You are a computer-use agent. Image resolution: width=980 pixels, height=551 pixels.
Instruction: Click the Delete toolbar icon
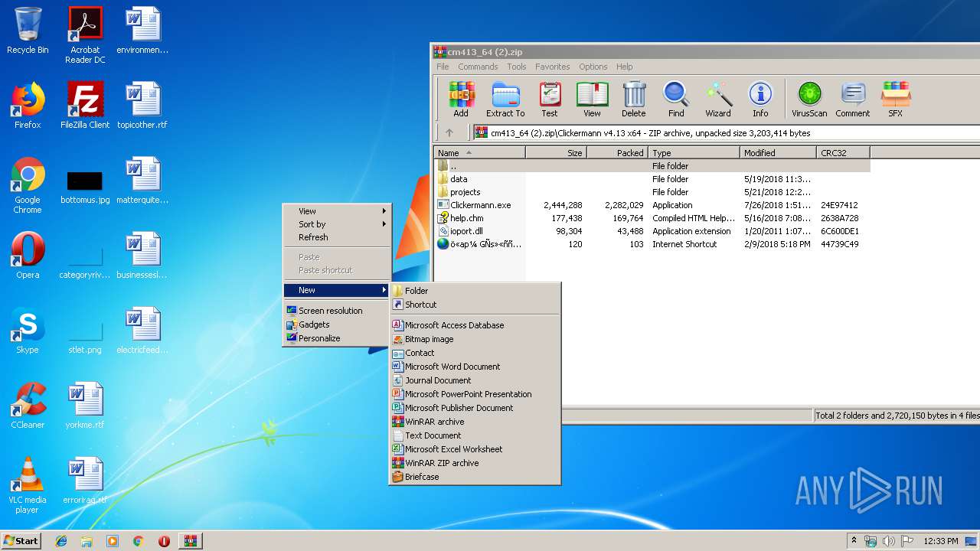(633, 99)
